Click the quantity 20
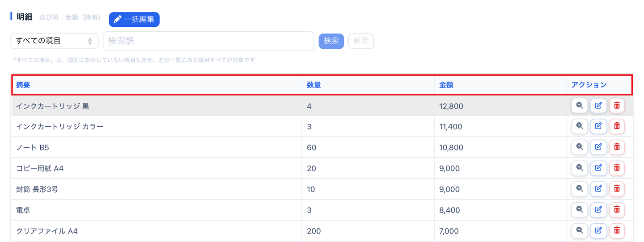This screenshot has width=644, height=242. tap(311, 169)
